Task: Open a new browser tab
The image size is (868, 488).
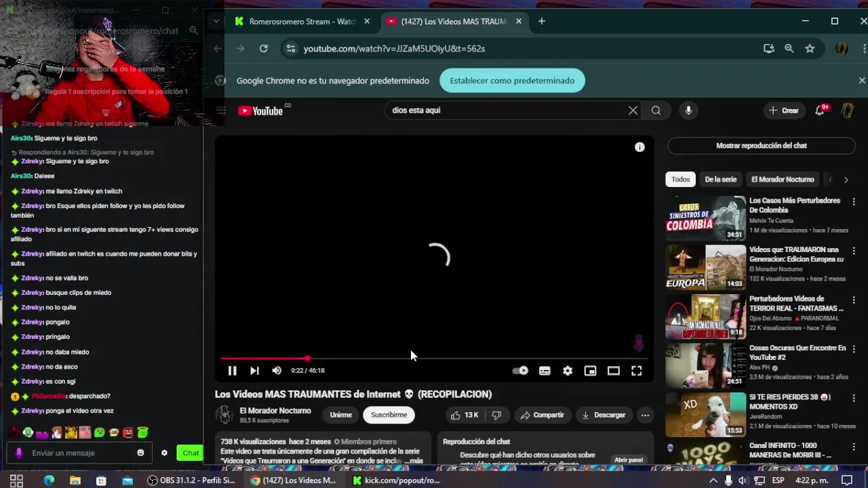Action: [x=541, y=22]
